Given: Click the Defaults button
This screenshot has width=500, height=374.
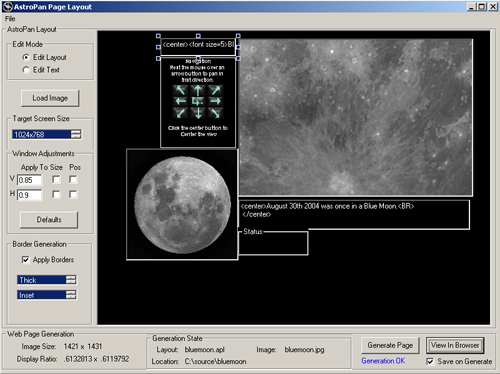Looking at the screenshot, I should pyautogui.click(x=49, y=220).
